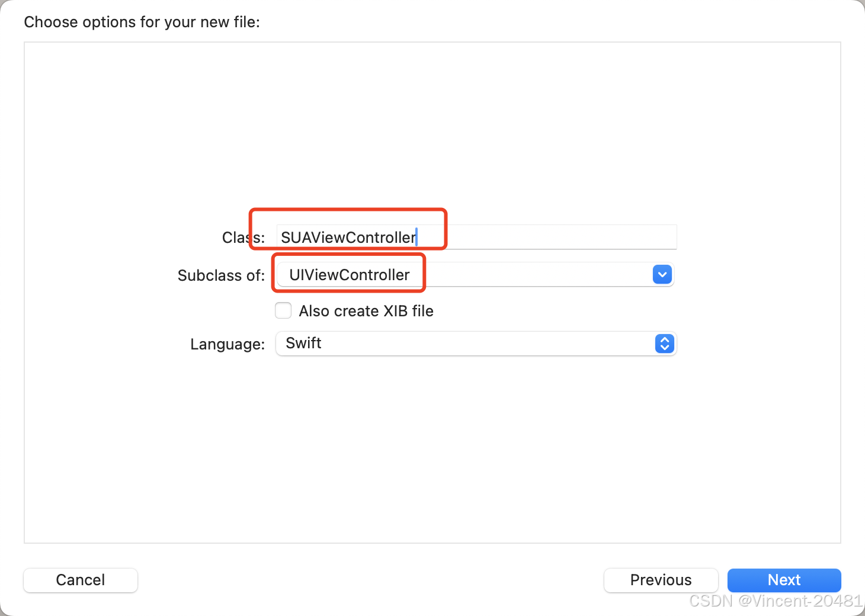Viewport: 865px width, 616px height.
Task: Go back with the Previous button
Action: point(661,580)
